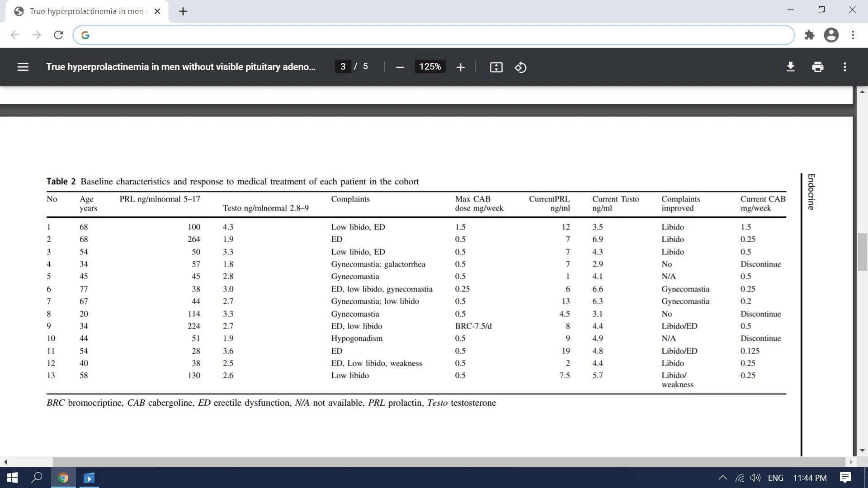
Task: Click the vertical scrollbar up arrow
Action: tap(862, 92)
